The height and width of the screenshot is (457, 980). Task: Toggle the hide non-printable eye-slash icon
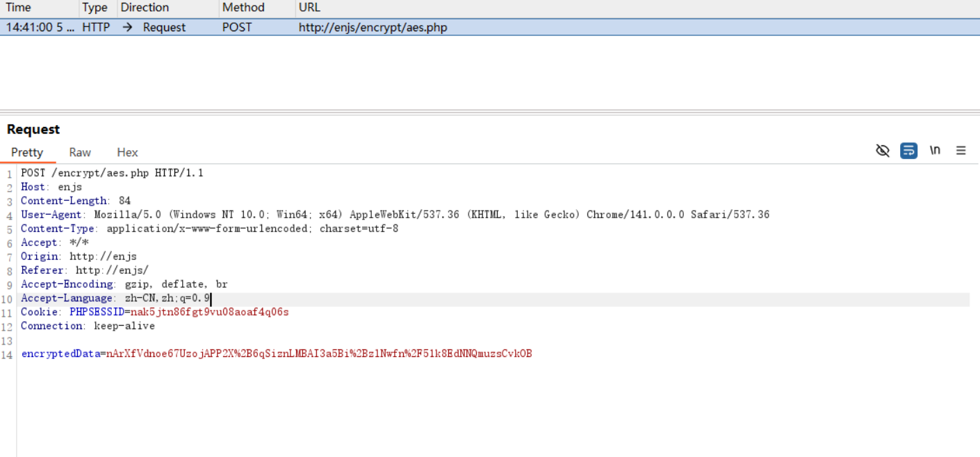[x=883, y=151]
